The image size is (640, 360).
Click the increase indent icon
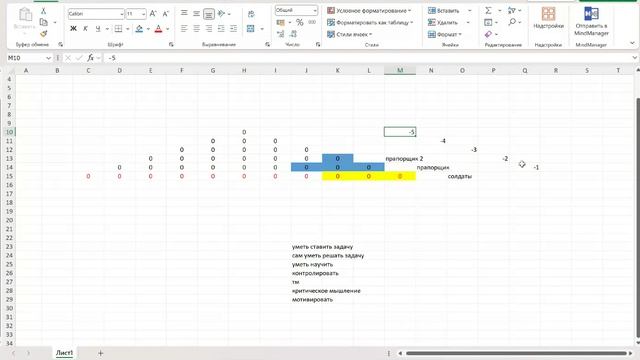[233, 29]
